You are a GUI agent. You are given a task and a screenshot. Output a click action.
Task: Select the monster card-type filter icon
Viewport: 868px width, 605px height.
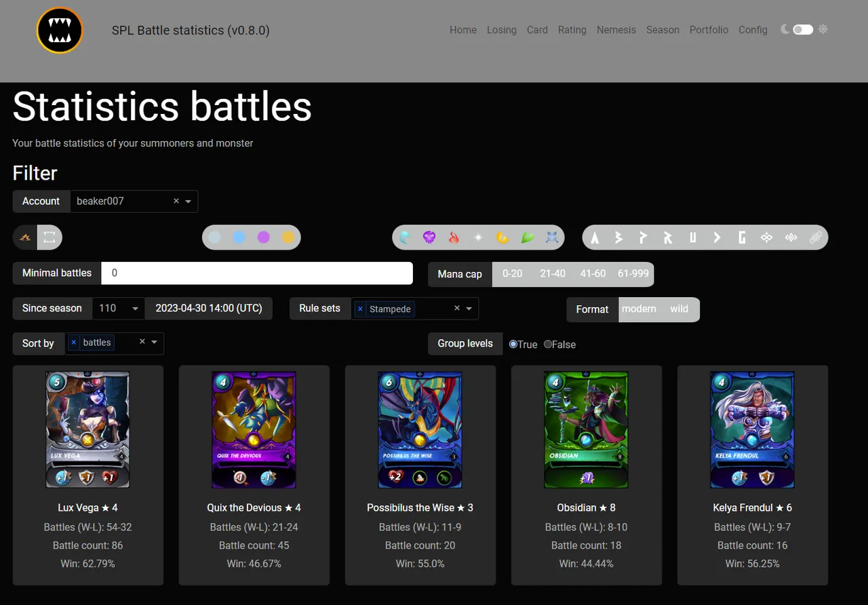49,237
